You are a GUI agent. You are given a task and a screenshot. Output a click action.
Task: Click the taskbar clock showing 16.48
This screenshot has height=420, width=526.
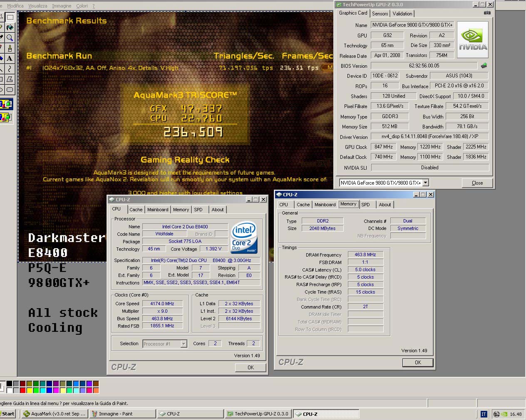point(516,414)
